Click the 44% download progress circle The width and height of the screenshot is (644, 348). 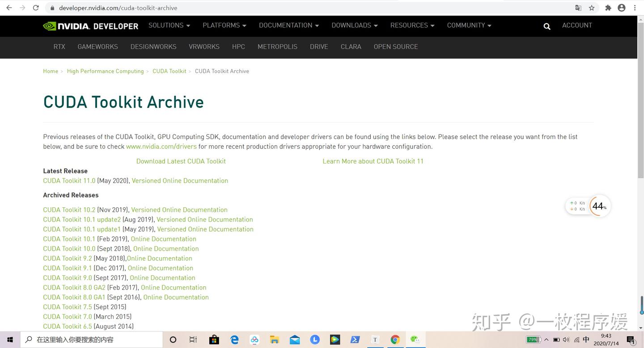pyautogui.click(x=599, y=206)
